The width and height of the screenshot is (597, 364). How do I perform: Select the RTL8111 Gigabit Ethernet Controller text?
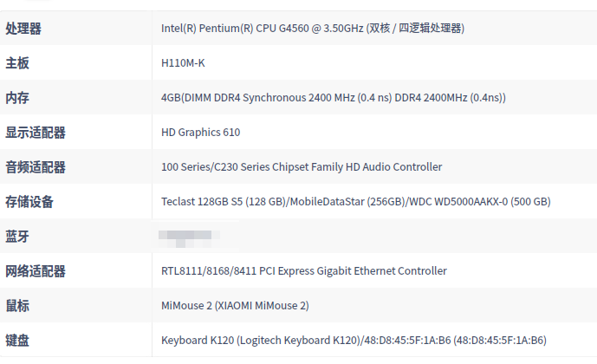pos(304,271)
